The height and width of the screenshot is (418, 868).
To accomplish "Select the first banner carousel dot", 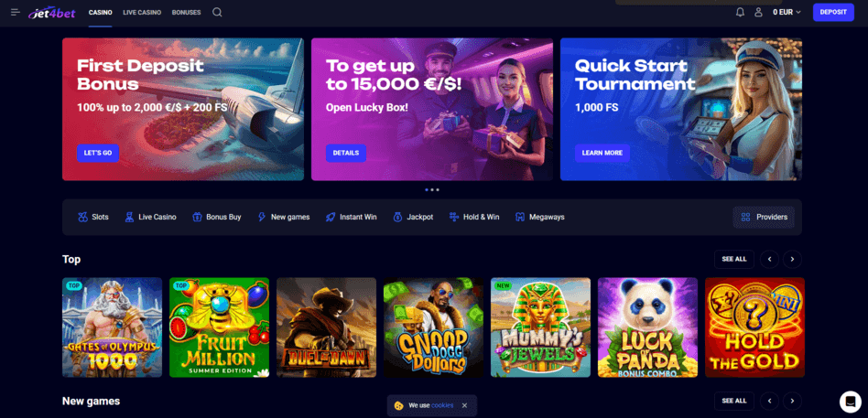I will [427, 189].
